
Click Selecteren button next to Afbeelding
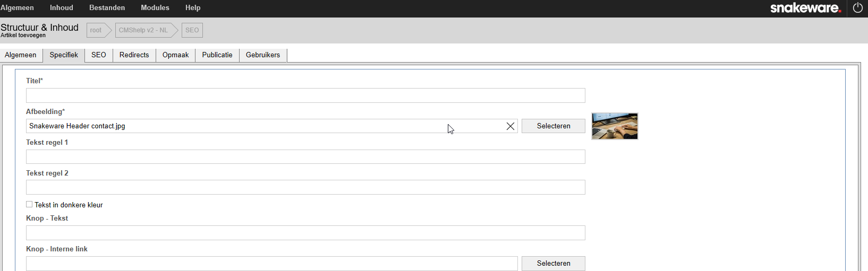click(x=554, y=126)
